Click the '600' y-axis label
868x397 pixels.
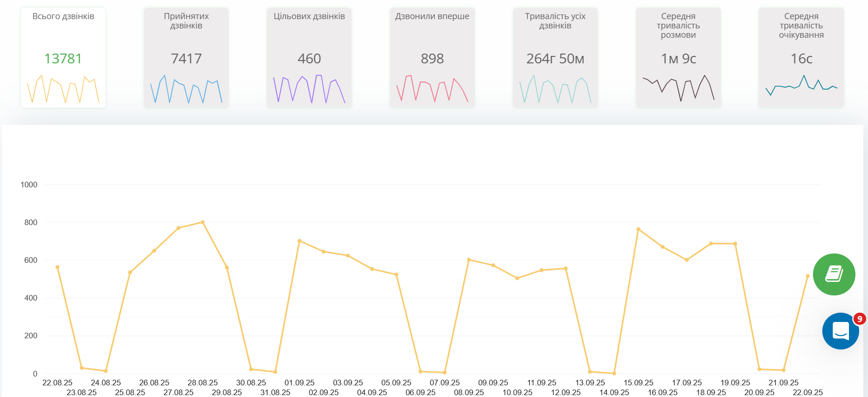[31, 260]
